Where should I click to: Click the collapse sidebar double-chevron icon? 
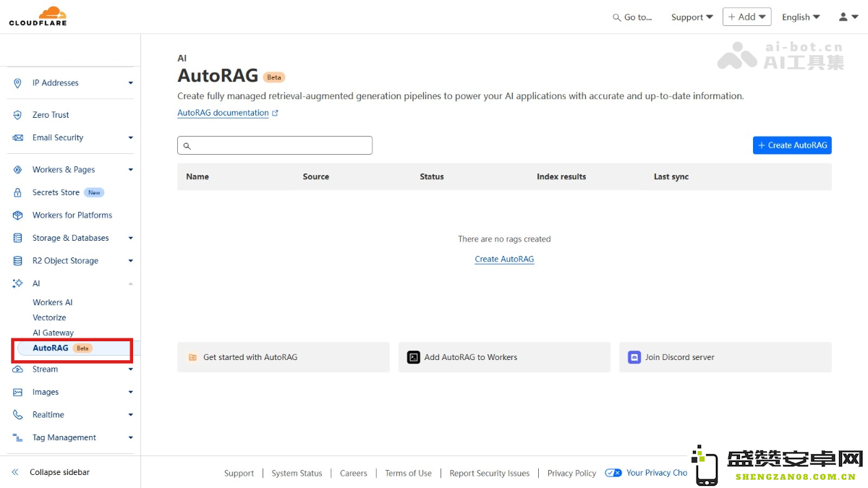15,472
